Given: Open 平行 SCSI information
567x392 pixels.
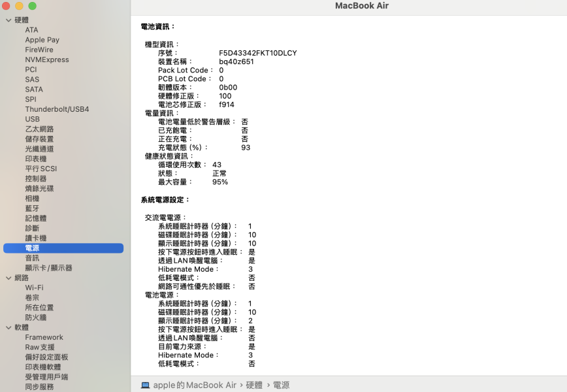Looking at the screenshot, I should tap(41, 169).
